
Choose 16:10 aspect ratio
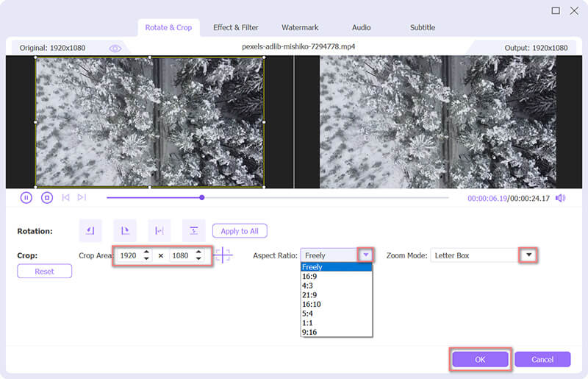tap(337, 304)
